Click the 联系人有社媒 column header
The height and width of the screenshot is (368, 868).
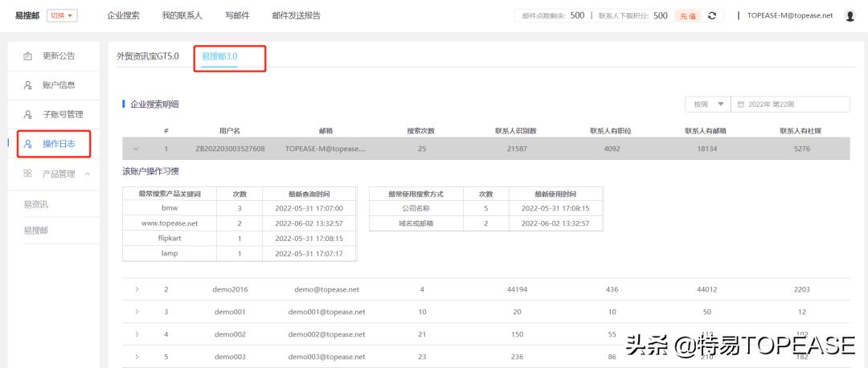point(801,131)
